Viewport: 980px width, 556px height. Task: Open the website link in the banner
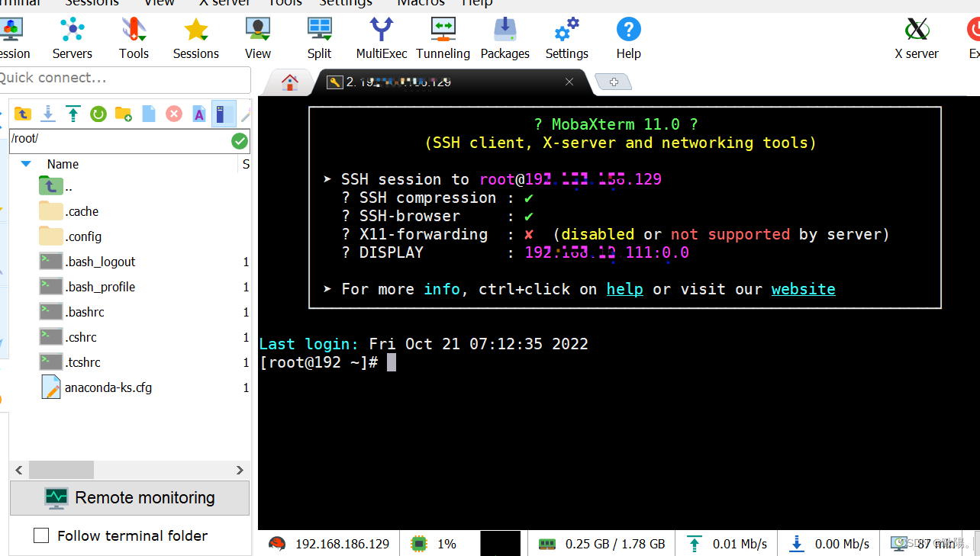tap(804, 289)
